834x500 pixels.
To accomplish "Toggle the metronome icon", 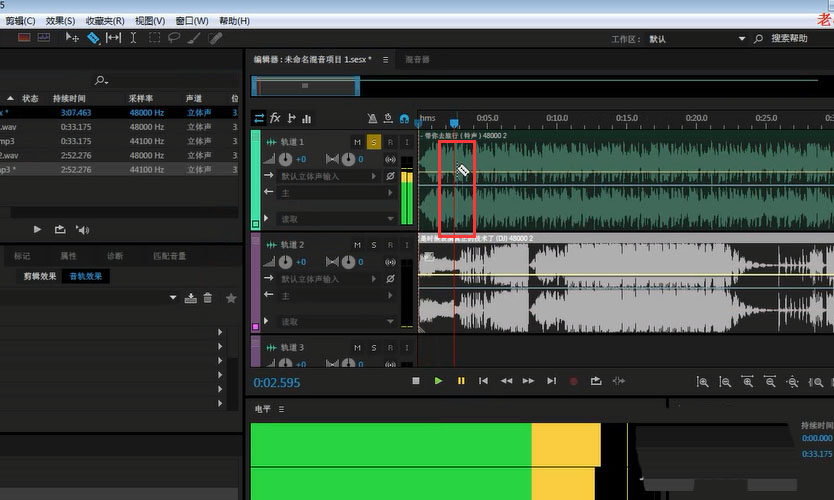I will coord(373,118).
